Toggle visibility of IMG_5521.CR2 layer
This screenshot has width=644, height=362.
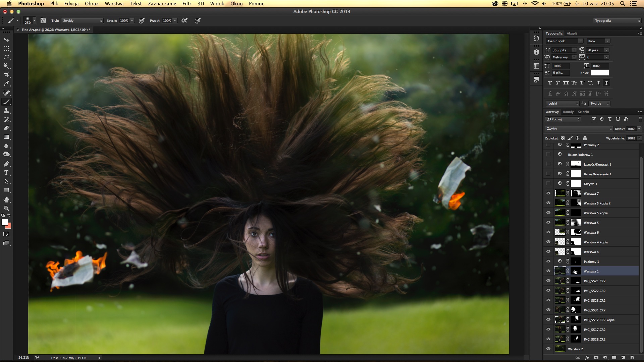click(x=548, y=281)
